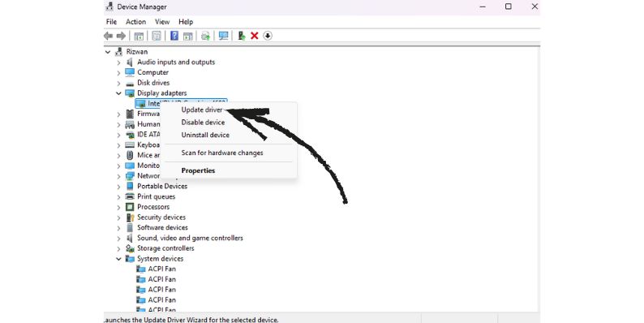Viewport: 644px width, 323px height.
Task: Collapse the Display adapters node
Action: tap(118, 93)
